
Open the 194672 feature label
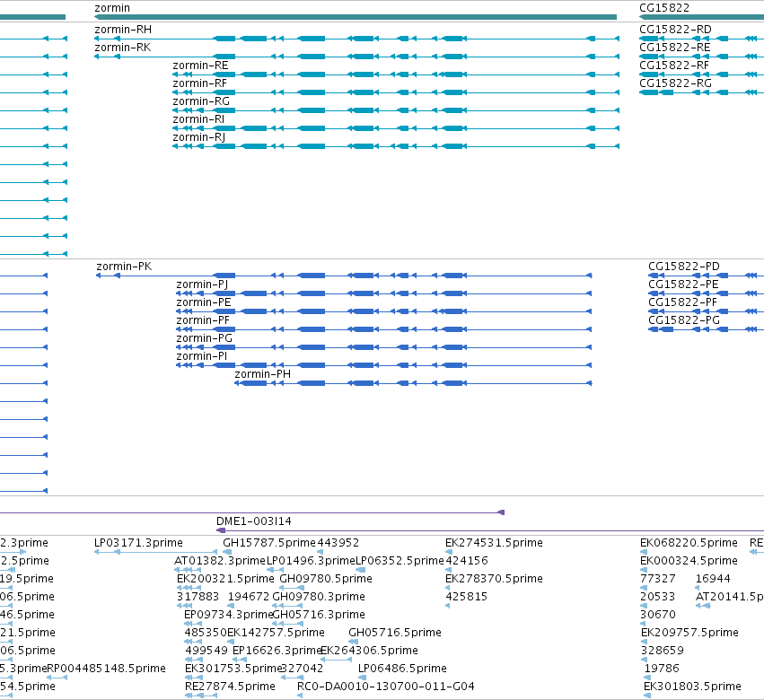249,597
